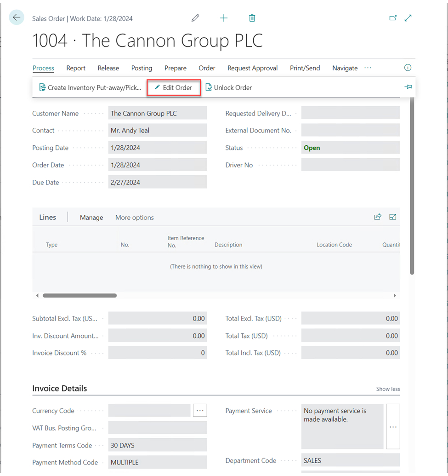This screenshot has height=476, width=448.
Task: Click the Contact field Mr. Andy Teal
Action: point(158,130)
